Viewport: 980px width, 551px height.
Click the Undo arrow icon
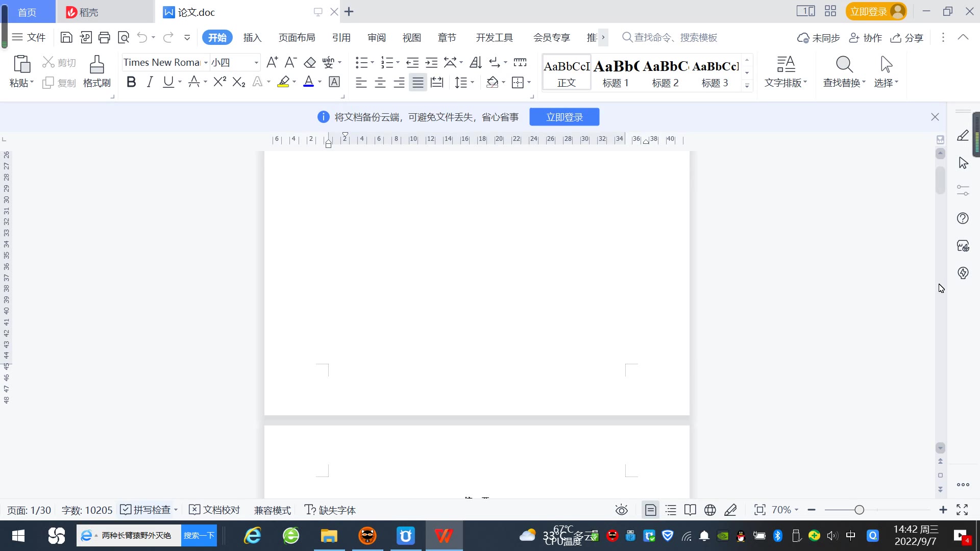click(x=142, y=37)
